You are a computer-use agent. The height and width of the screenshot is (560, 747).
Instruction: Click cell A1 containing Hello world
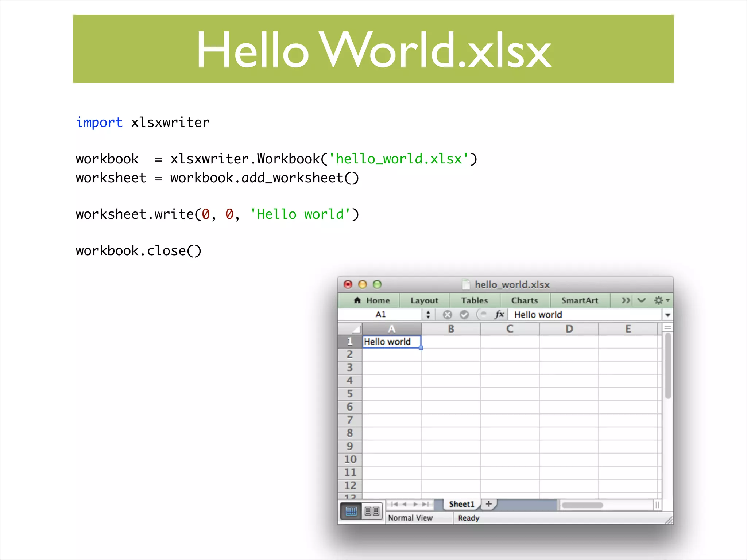[392, 342]
